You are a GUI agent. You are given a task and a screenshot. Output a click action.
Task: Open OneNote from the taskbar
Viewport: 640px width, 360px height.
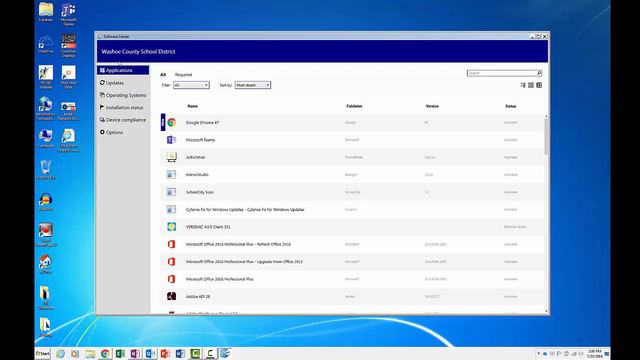click(x=135, y=353)
